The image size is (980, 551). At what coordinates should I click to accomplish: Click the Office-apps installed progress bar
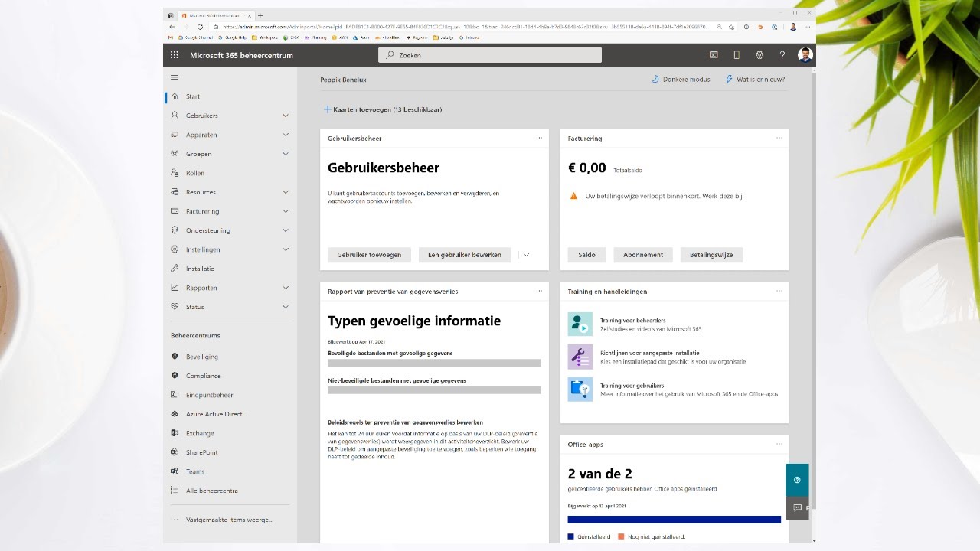coord(675,520)
